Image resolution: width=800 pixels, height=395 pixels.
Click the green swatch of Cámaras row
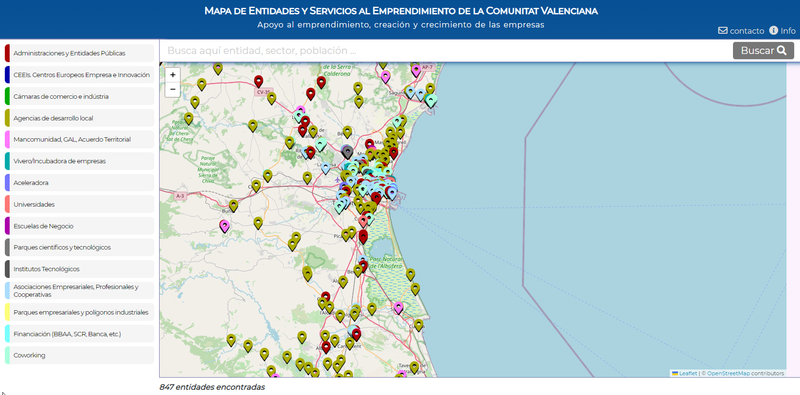point(7,96)
